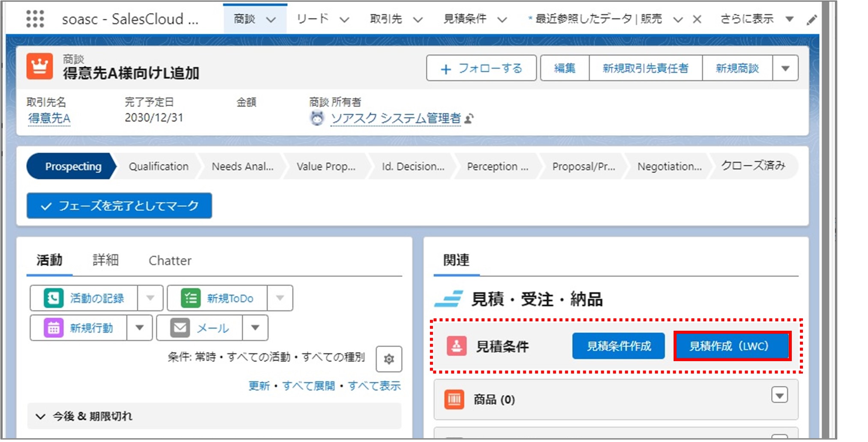
Task: Select the 見積条件 navigation tab
Action: (x=465, y=19)
